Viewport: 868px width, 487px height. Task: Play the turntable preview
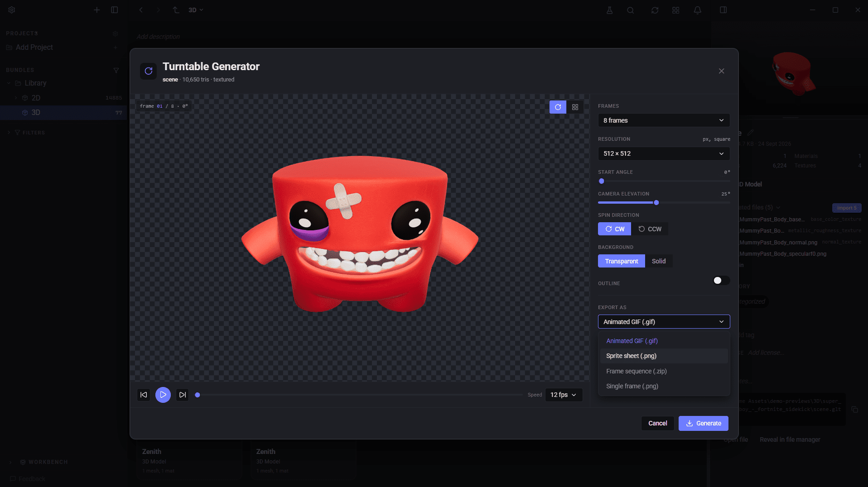tap(163, 395)
